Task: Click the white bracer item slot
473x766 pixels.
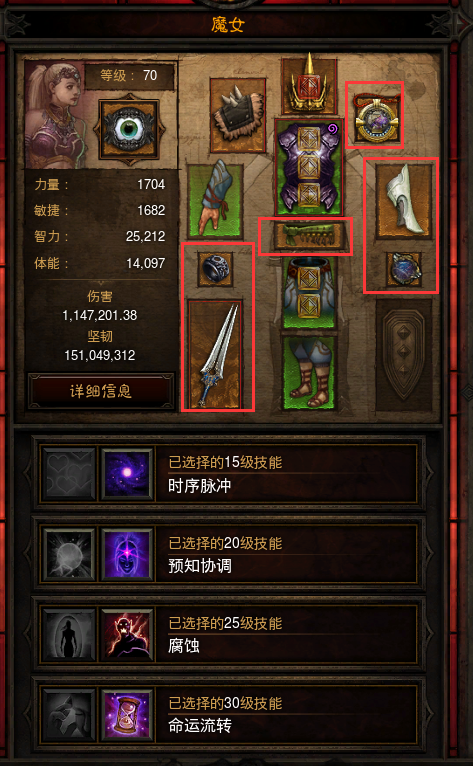Action: pyautogui.click(x=404, y=200)
